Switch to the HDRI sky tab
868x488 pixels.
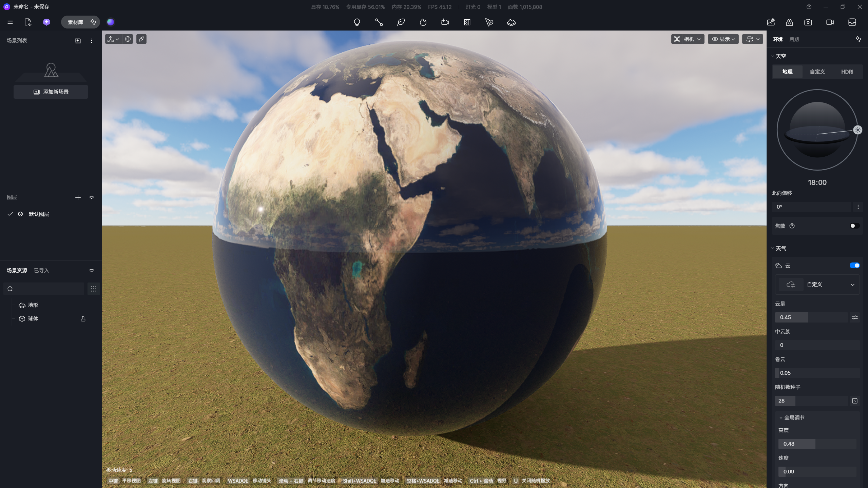[847, 72]
